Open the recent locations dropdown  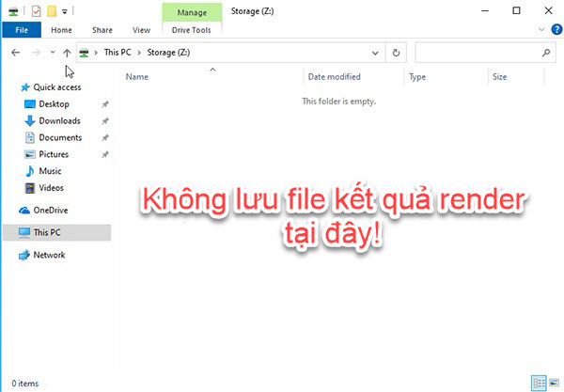[52, 54]
